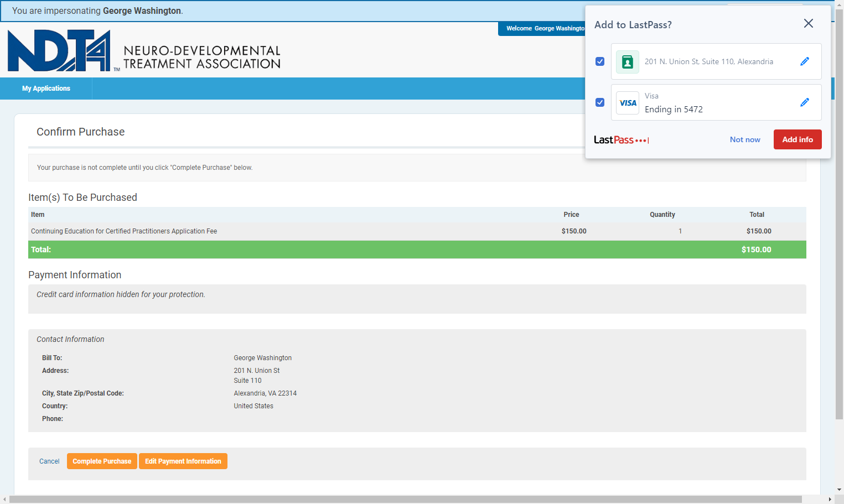This screenshot has height=504, width=844.
Task: Click the Visa card logo icon
Action: pos(628,103)
